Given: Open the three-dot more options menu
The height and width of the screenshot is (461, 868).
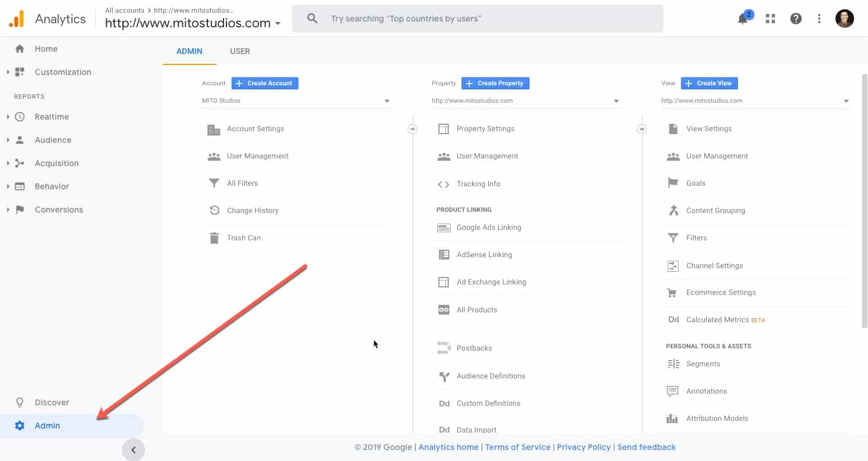Looking at the screenshot, I should pyautogui.click(x=819, y=19).
